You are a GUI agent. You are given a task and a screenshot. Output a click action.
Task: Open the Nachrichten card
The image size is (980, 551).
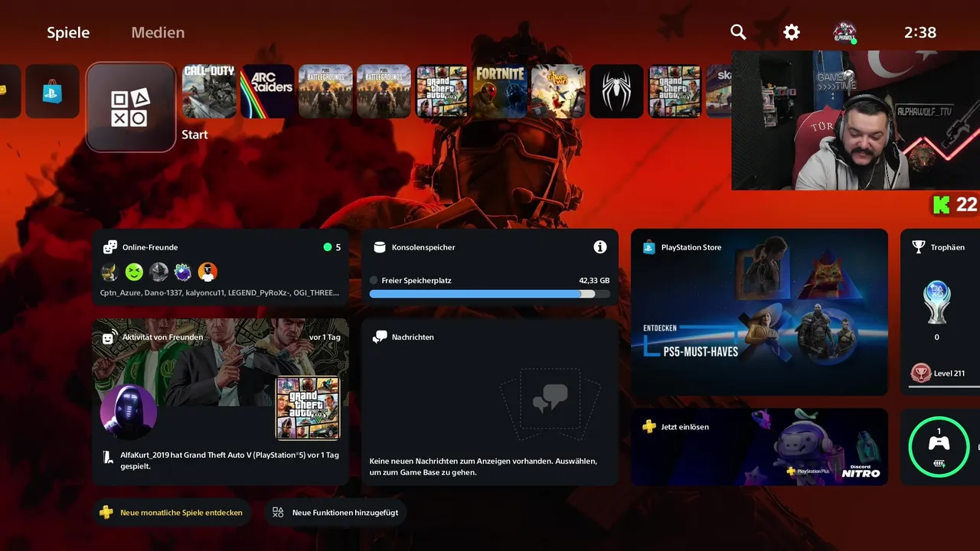click(x=490, y=403)
